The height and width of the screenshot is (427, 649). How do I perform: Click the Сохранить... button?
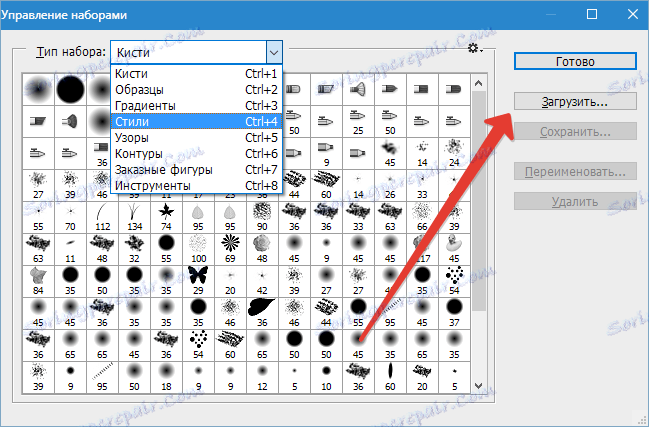pos(575,132)
